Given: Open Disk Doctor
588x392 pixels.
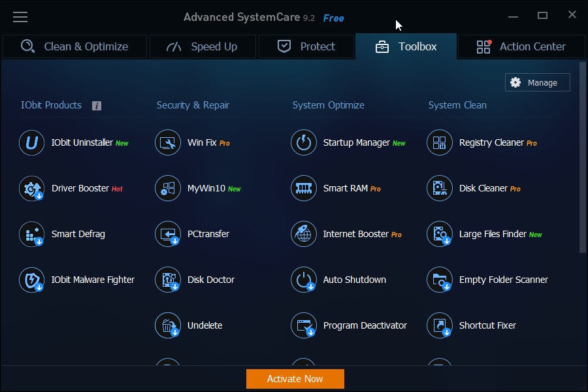Looking at the screenshot, I should (209, 280).
